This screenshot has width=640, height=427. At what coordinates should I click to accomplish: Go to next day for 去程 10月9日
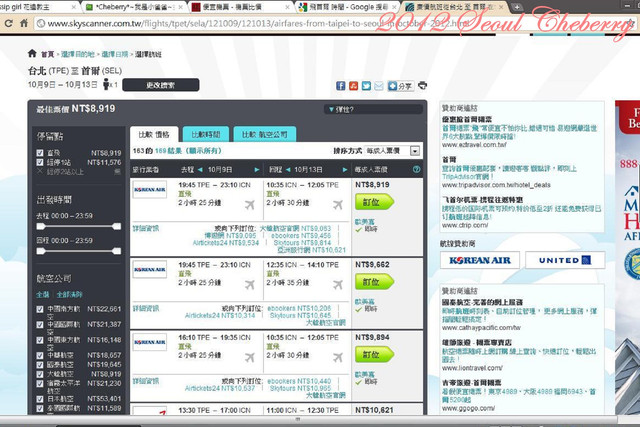pyautogui.click(x=257, y=169)
